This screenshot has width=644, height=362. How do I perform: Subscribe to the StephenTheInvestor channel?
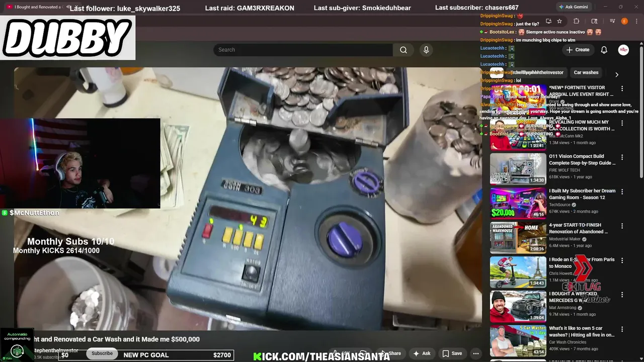102,353
